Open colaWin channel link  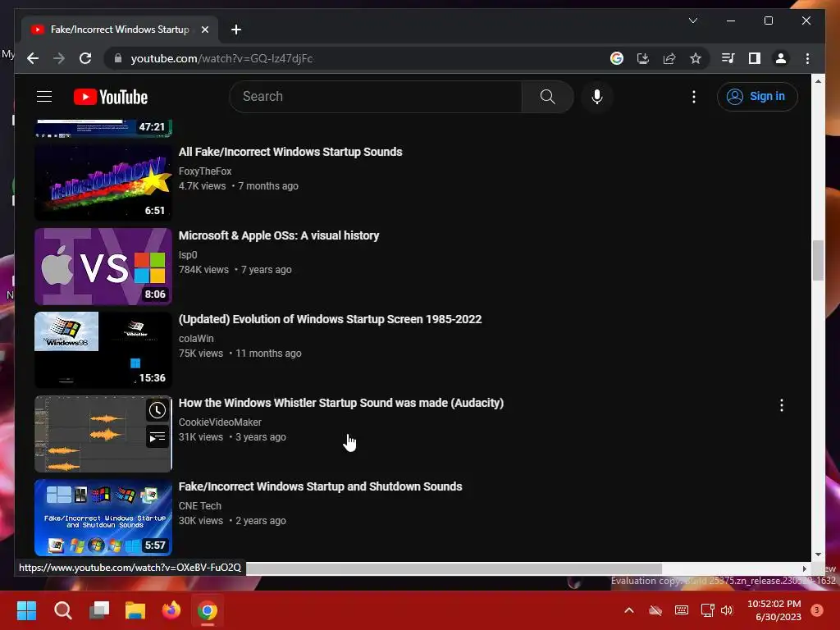click(196, 338)
